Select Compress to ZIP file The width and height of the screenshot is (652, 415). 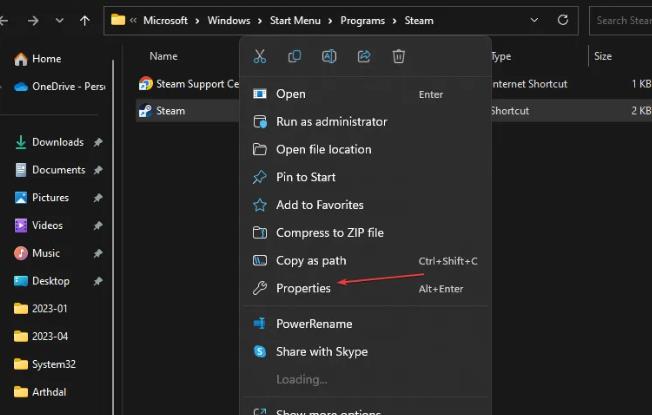pyautogui.click(x=366, y=233)
